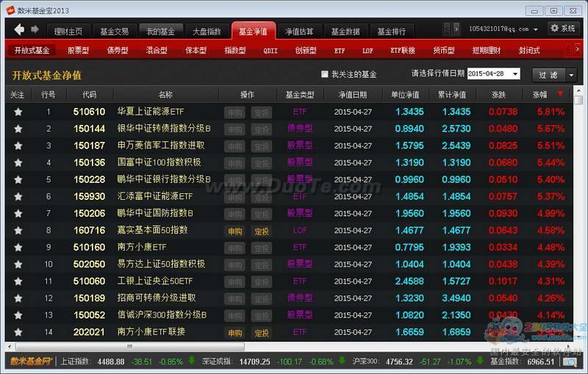Mark 南方小康ETF联接 row star as favorite
This screenshot has width=588, height=374.
(18, 332)
